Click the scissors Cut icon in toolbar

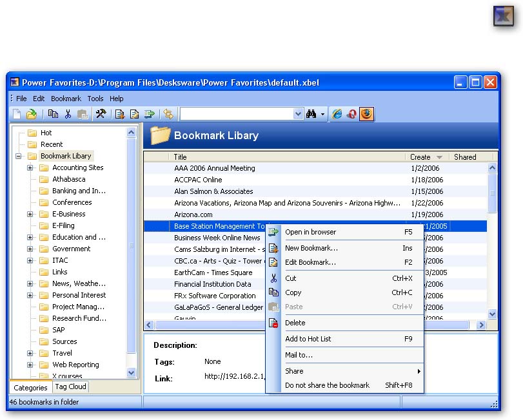tap(68, 114)
